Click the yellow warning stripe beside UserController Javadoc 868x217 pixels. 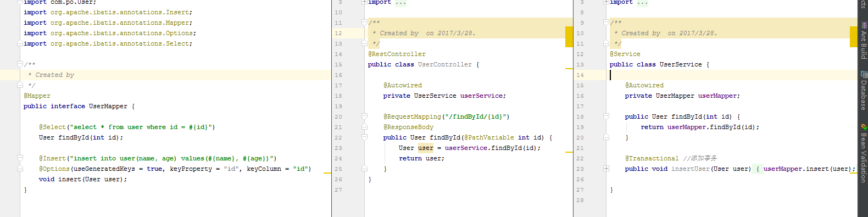[x=569, y=37]
